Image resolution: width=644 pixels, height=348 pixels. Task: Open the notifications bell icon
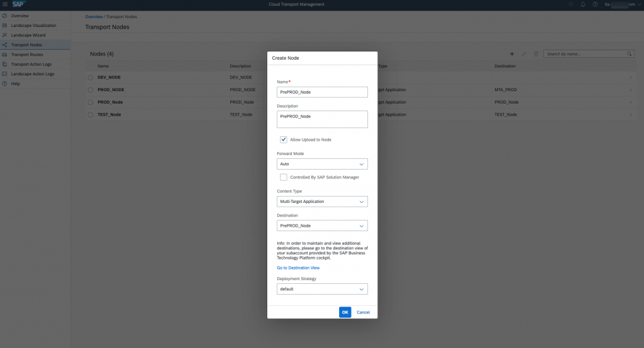coord(583,4)
